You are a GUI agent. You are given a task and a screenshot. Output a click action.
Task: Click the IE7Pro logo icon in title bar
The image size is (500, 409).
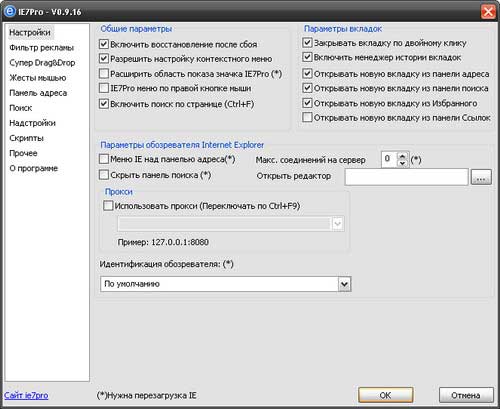[x=10, y=11]
